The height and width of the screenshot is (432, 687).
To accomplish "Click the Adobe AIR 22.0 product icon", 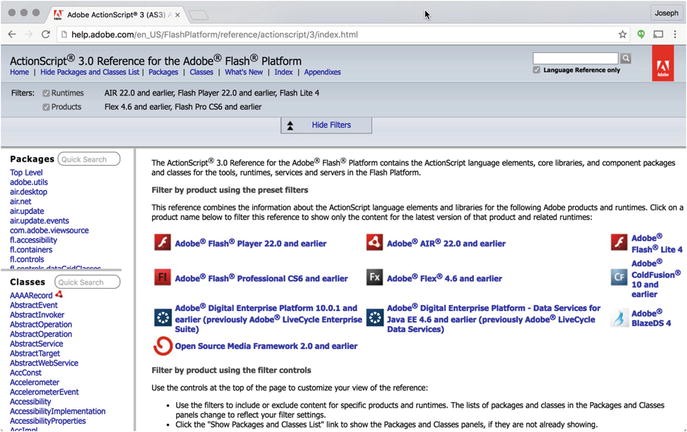I will tap(375, 242).
